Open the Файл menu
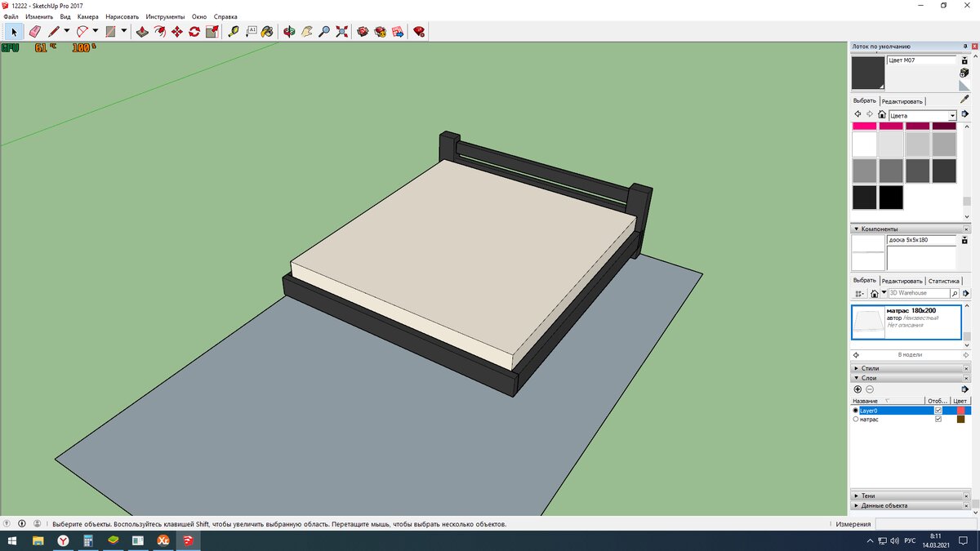 pos(11,16)
